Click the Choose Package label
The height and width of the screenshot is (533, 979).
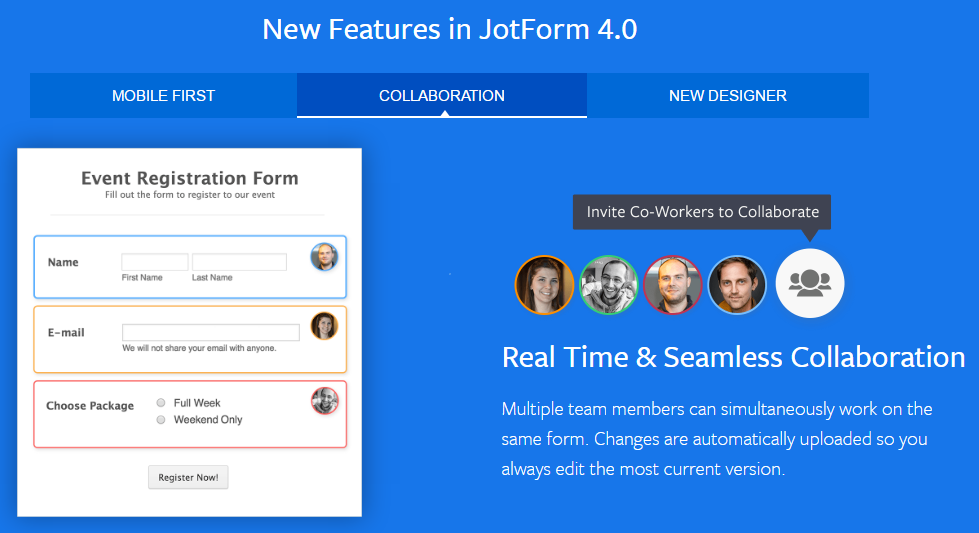tap(90, 406)
